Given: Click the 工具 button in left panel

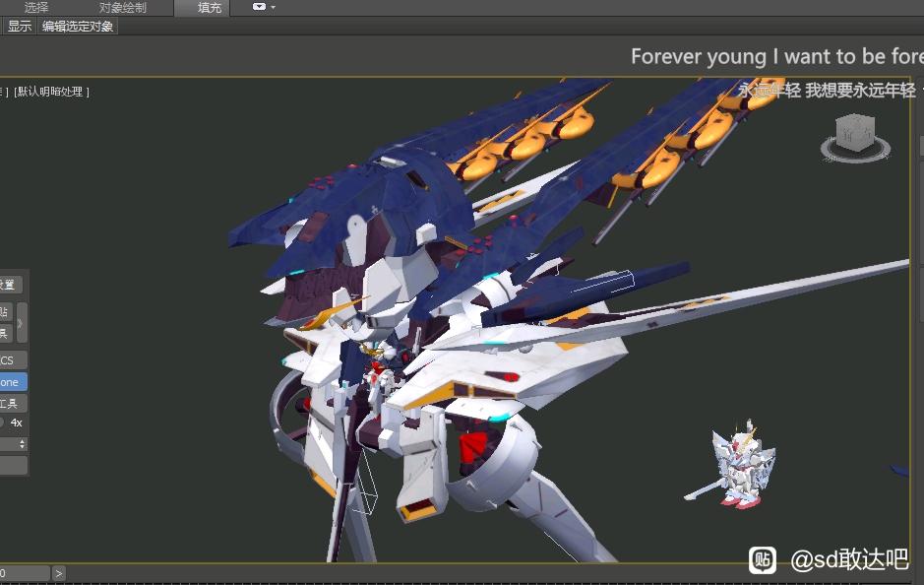Looking at the screenshot, I should tap(12, 404).
